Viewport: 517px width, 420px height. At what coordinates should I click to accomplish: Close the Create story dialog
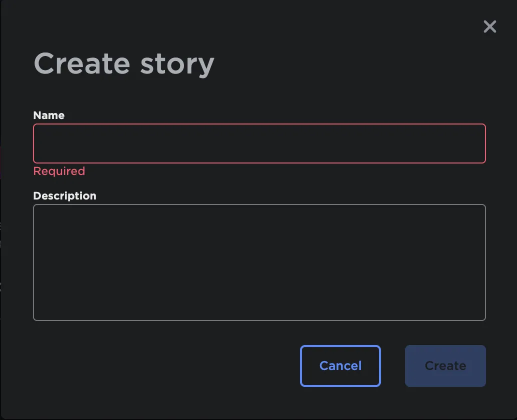pos(489,26)
